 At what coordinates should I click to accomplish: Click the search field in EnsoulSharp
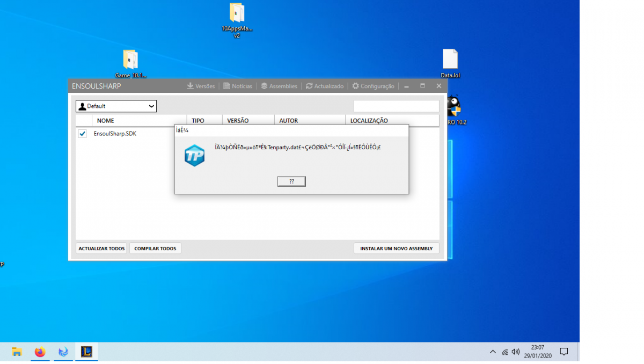point(396,106)
